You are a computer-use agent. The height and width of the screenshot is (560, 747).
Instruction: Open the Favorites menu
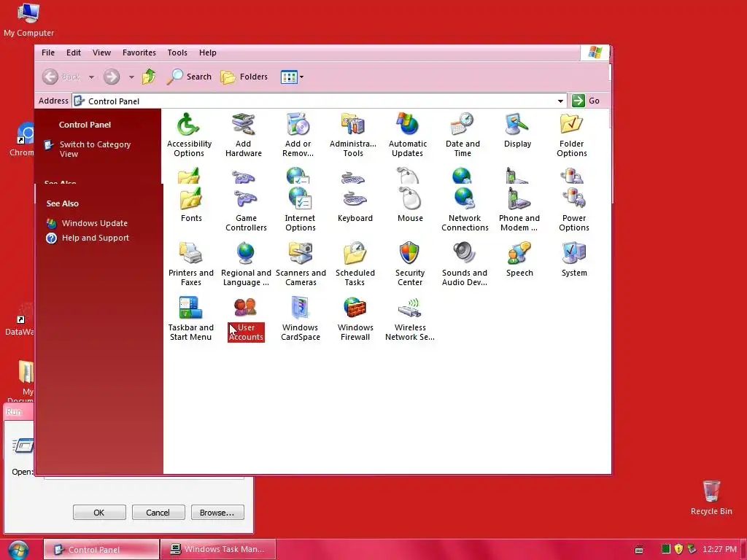(x=139, y=52)
